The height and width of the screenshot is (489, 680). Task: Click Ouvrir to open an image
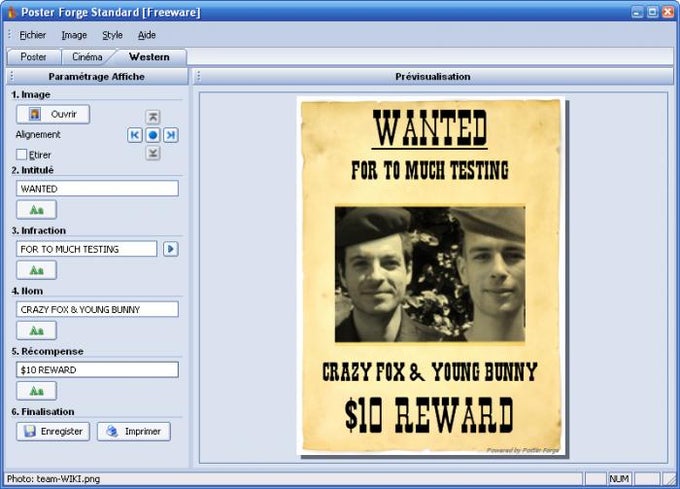tap(53, 114)
